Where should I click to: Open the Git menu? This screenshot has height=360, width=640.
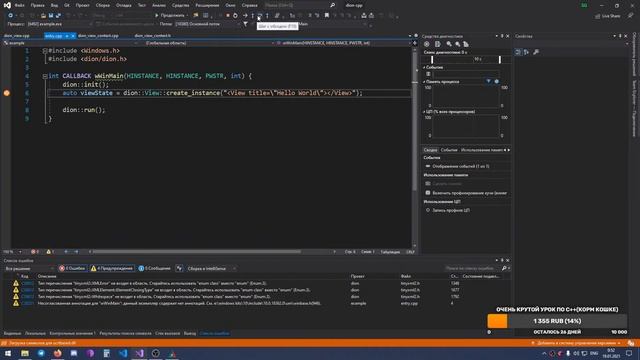click(x=67, y=5)
